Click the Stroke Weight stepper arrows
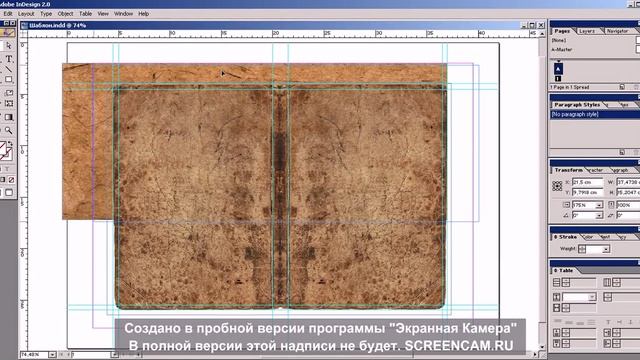 click(582, 249)
